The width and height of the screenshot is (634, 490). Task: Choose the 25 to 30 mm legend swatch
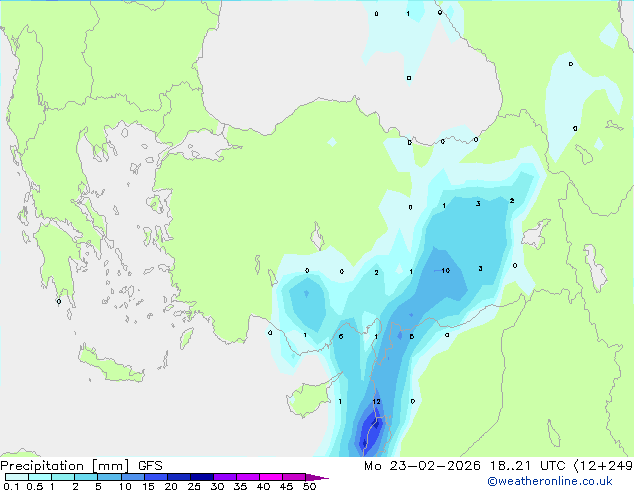202,477
